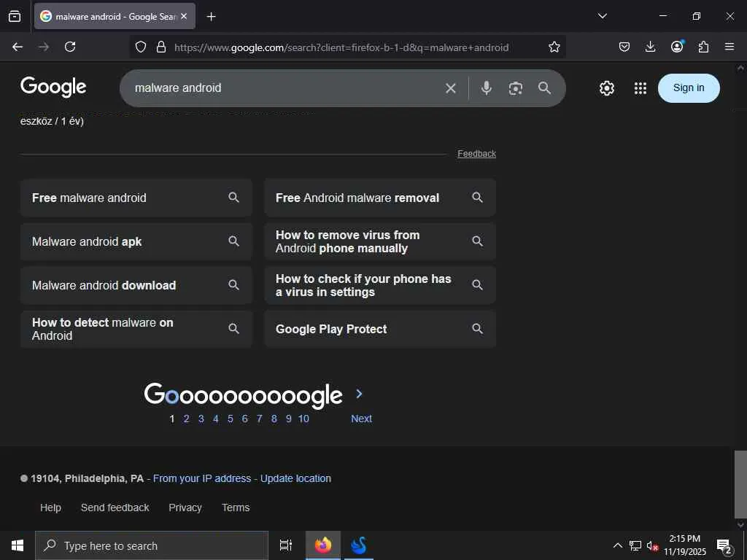Select suggestion Malware android download
Image resolution: width=747 pixels, height=560 pixels.
136,285
